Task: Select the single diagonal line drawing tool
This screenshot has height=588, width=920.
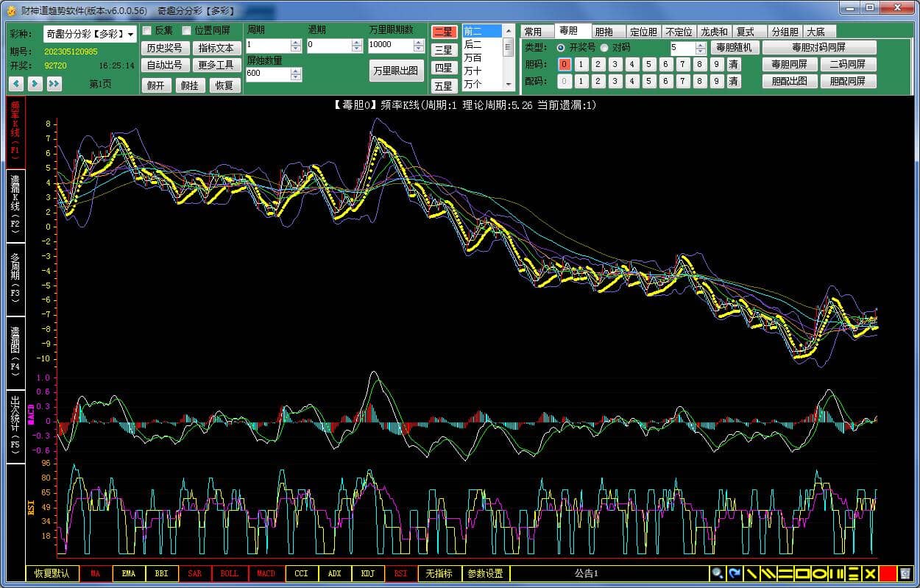Action: click(x=751, y=573)
